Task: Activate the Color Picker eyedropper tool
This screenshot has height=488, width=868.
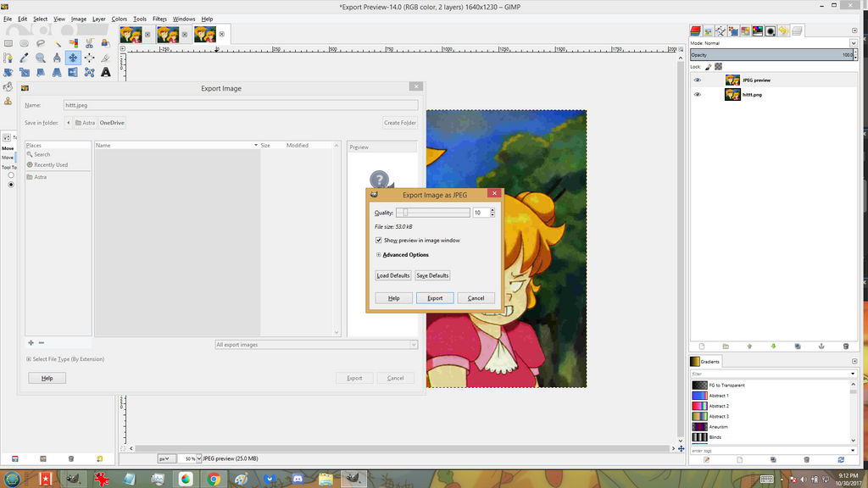Action: 25,58
